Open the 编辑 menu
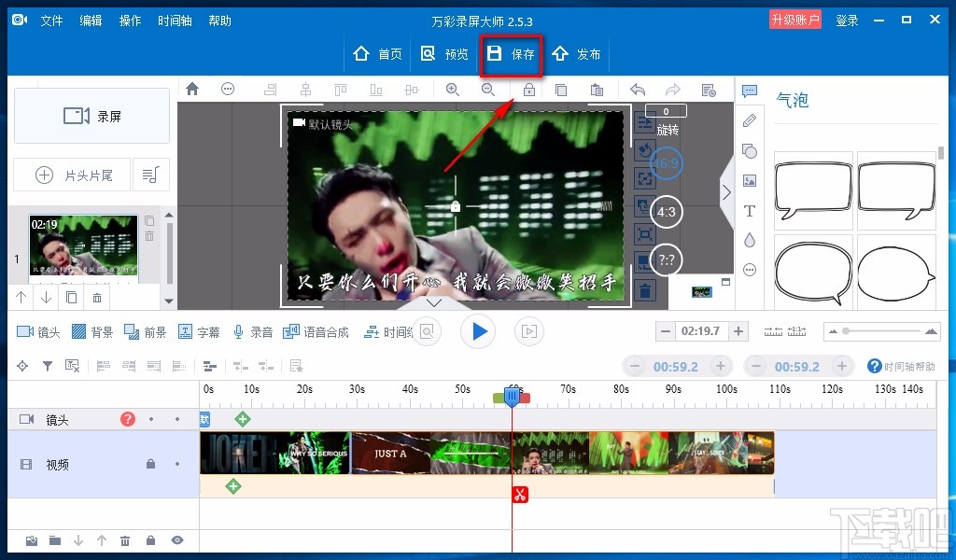This screenshot has width=956, height=560. click(x=91, y=21)
